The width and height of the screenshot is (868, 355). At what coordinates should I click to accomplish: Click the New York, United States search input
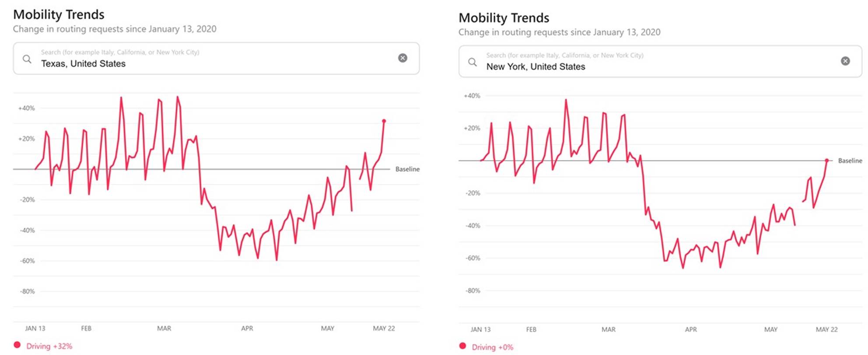tap(660, 61)
